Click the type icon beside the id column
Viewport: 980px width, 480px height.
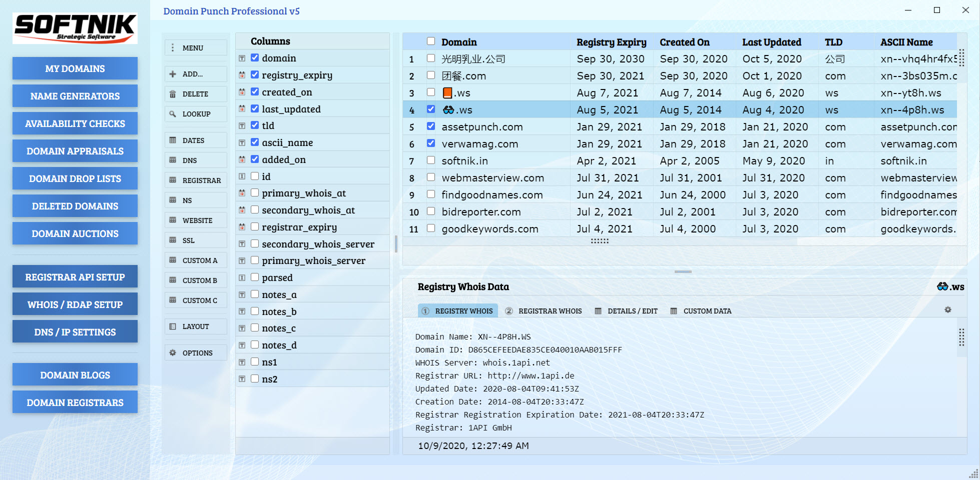242,176
